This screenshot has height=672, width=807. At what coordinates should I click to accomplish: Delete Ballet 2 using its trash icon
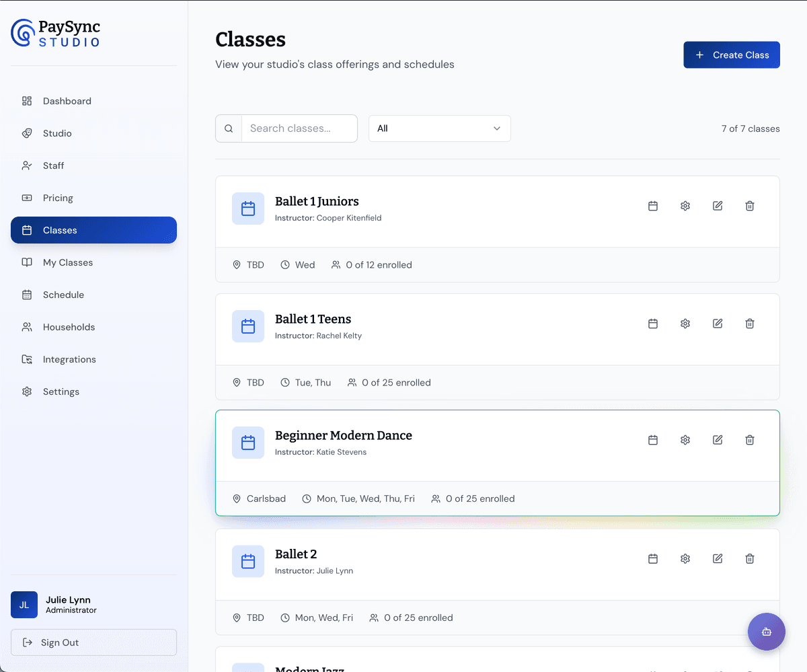[749, 558]
